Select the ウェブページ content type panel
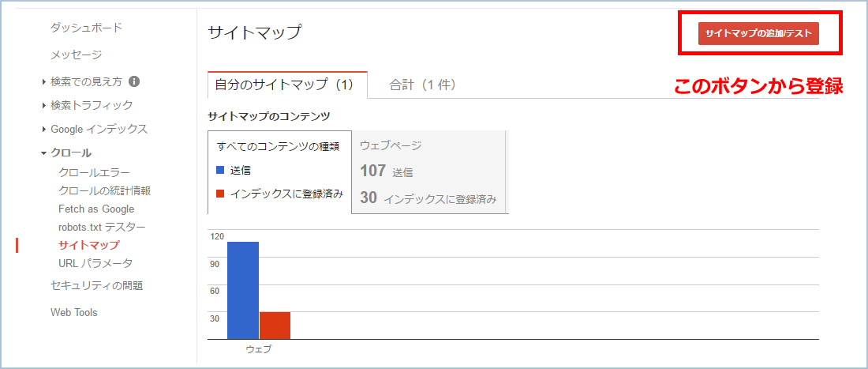The image size is (868, 369). 430,172
